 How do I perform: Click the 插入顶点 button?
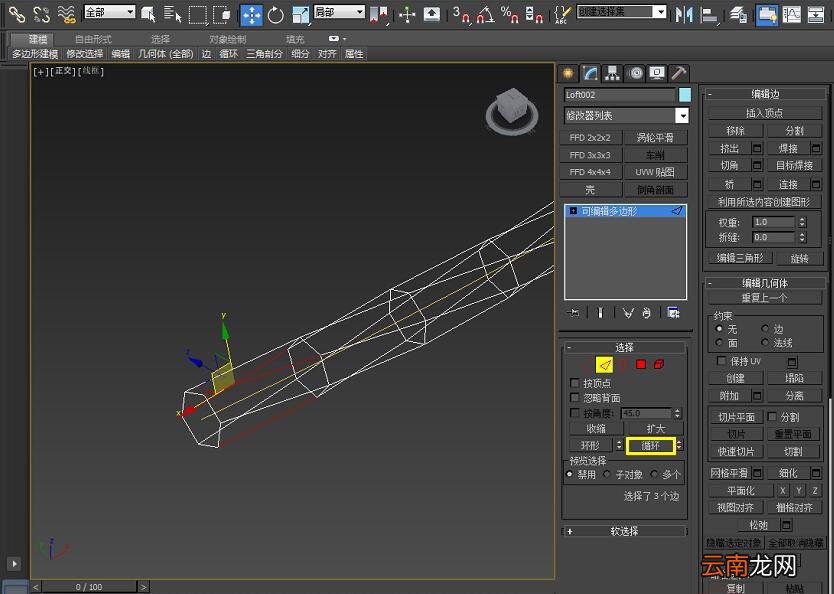coord(764,113)
